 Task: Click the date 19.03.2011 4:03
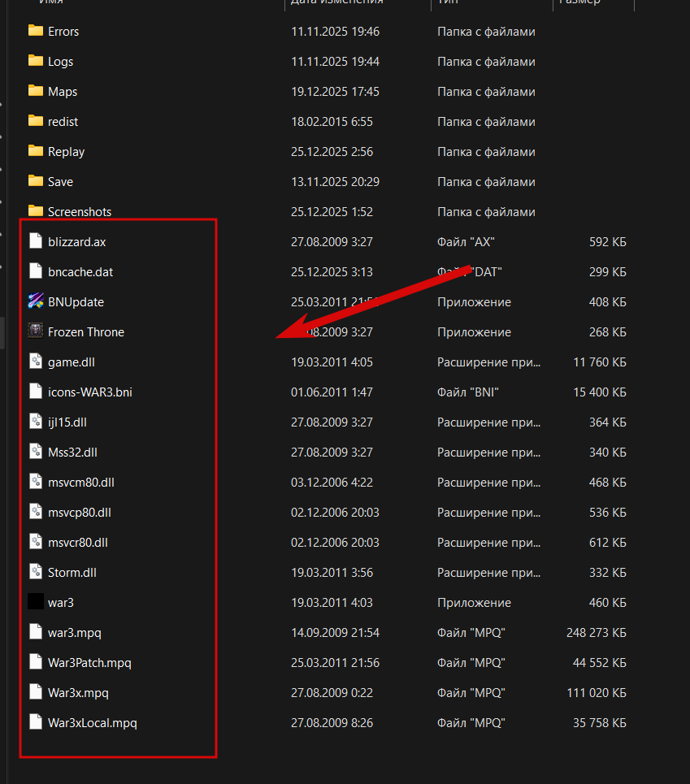(x=332, y=603)
